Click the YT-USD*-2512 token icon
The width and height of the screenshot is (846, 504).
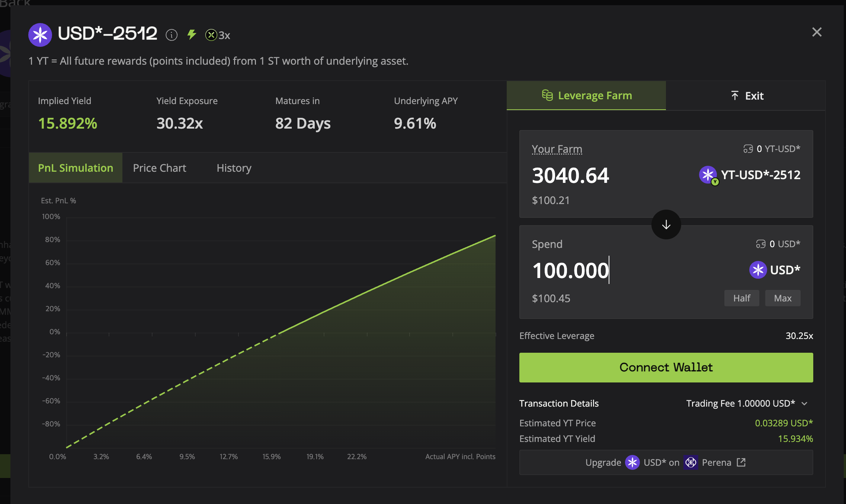coord(708,175)
